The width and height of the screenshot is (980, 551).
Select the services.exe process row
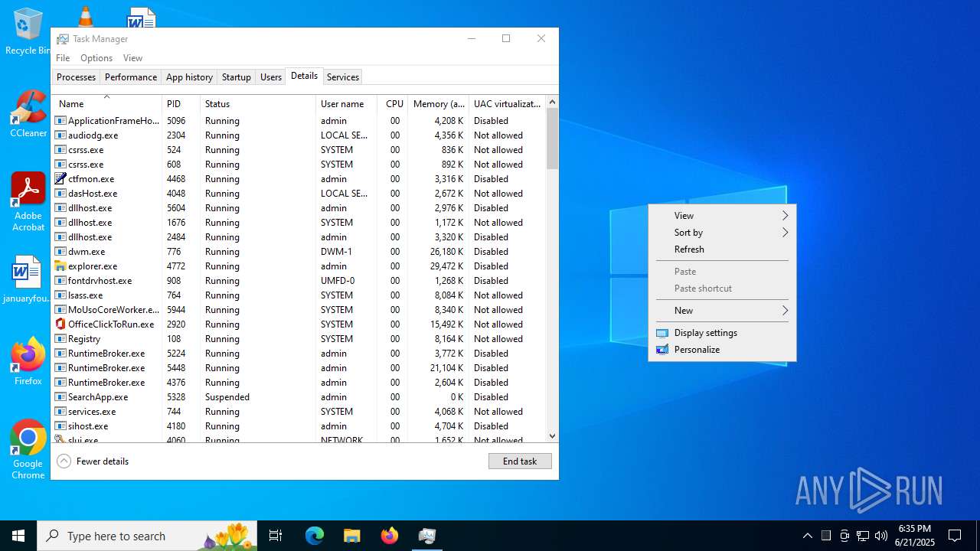click(299, 412)
